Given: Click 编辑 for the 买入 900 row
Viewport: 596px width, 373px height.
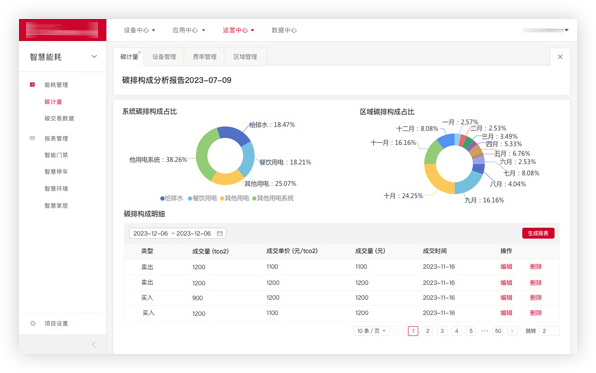Looking at the screenshot, I should tap(506, 297).
